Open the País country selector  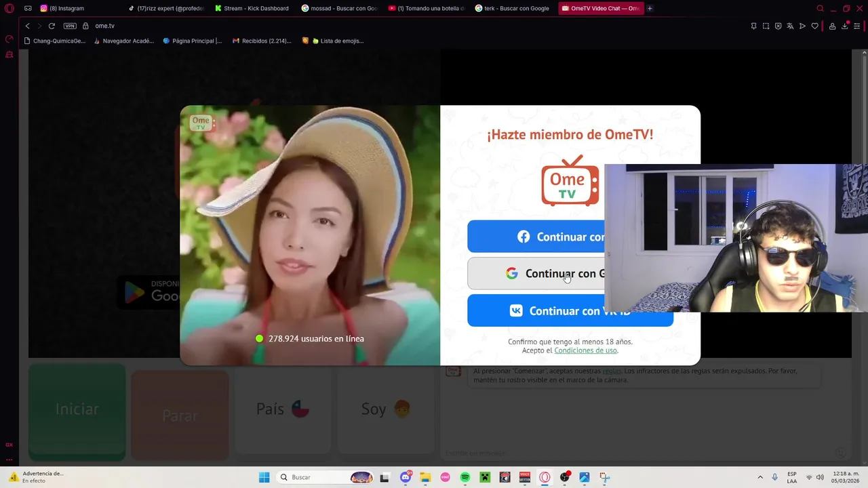(x=283, y=409)
